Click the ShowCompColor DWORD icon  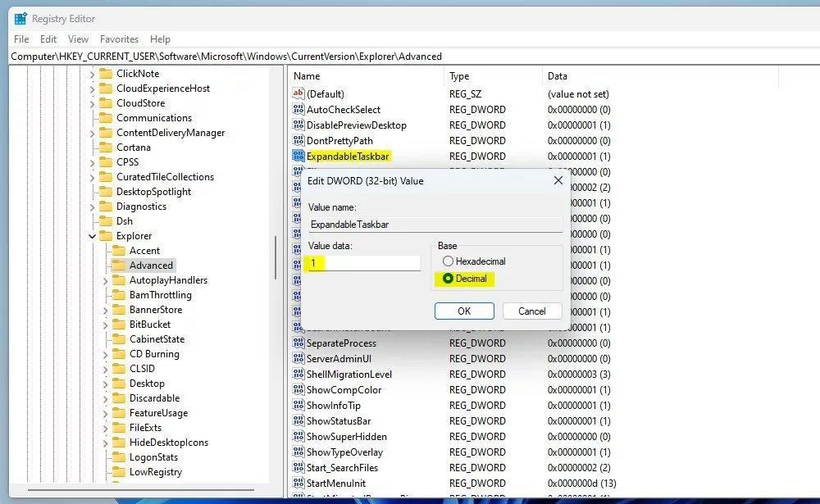pos(298,389)
